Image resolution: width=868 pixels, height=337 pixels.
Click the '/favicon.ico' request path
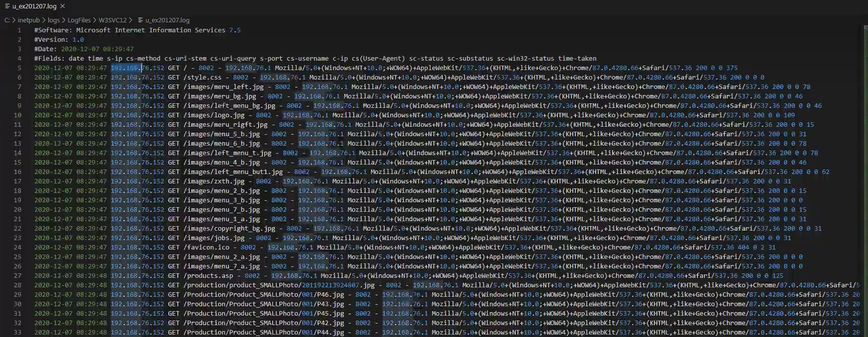click(206, 248)
